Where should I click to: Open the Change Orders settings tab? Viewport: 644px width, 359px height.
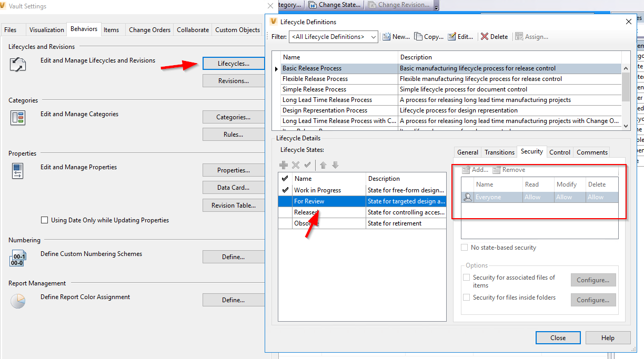(149, 30)
